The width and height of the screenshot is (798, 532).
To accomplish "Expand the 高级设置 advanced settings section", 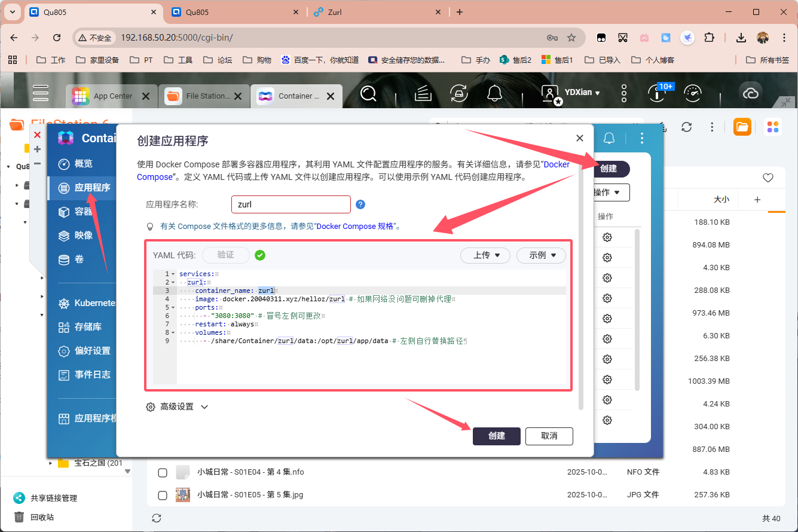I will (177, 406).
